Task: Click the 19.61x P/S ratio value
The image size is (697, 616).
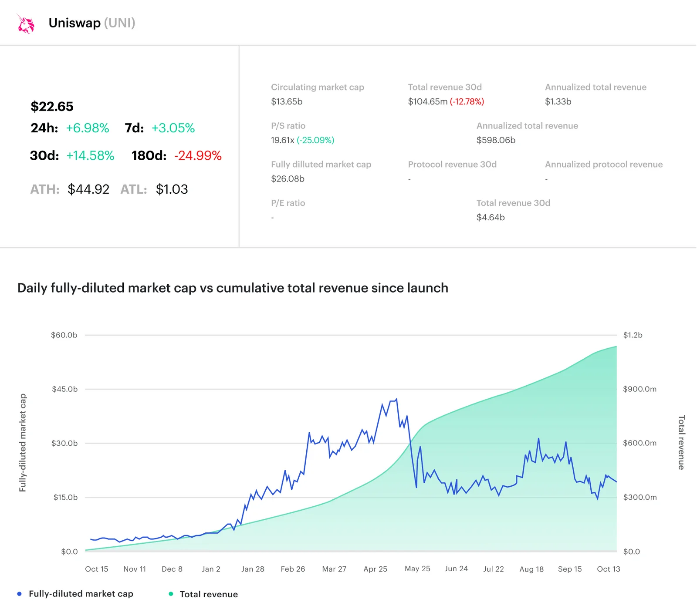Action: coord(282,140)
